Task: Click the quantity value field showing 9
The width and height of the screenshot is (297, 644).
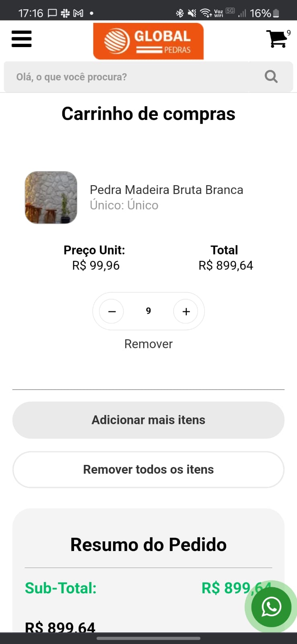Action: click(148, 311)
